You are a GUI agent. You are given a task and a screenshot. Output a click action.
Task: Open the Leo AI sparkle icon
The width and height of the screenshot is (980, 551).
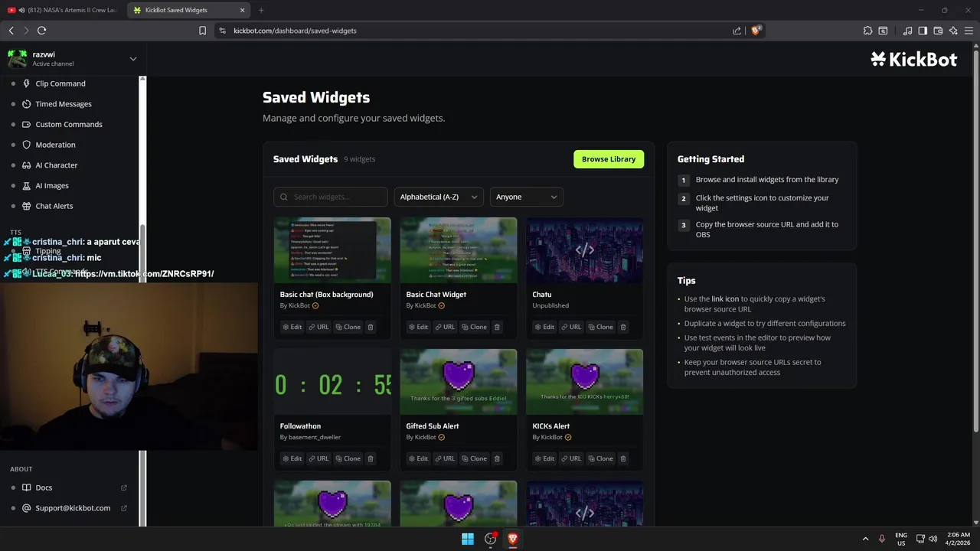953,31
